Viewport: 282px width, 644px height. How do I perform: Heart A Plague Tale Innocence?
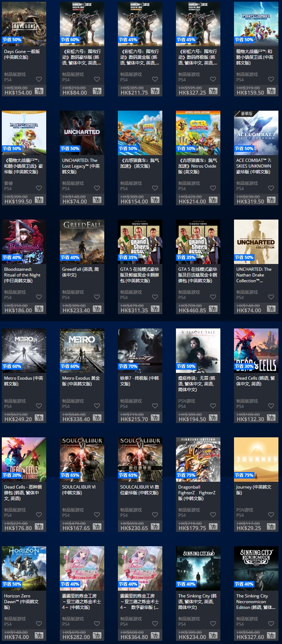click(x=213, y=406)
